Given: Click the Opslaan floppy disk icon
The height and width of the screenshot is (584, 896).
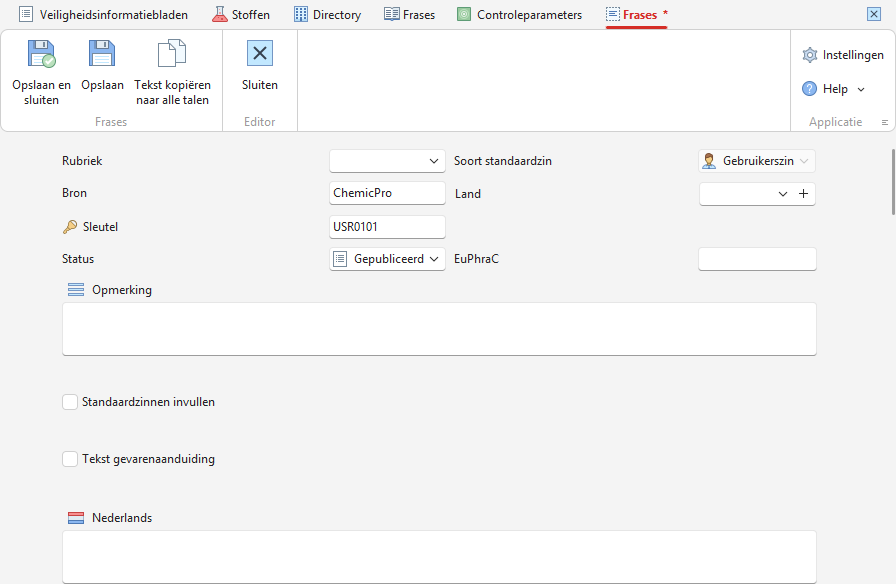Looking at the screenshot, I should tap(102, 54).
